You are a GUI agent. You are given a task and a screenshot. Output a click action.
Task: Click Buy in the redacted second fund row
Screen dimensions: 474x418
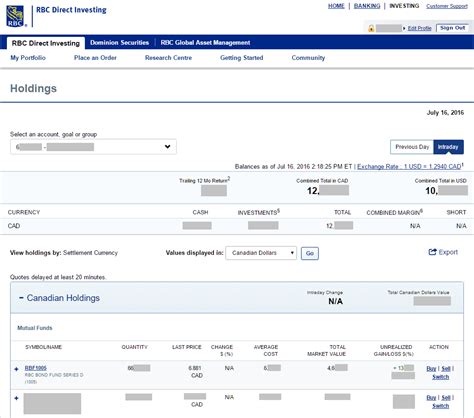point(431,398)
